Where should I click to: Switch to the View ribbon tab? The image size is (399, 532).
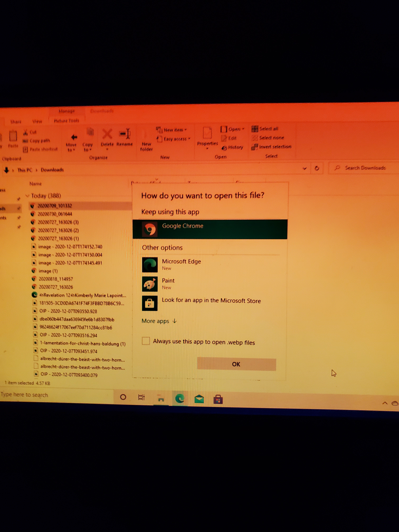[37, 122]
